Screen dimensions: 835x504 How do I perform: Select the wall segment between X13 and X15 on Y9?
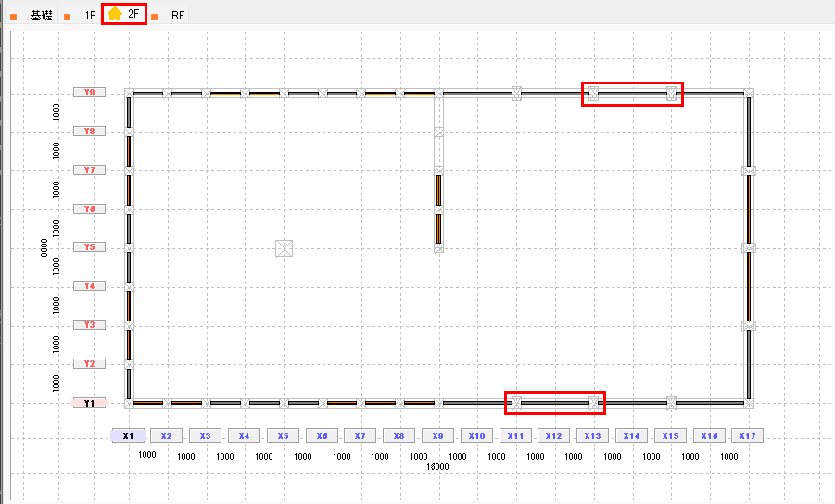[632, 93]
